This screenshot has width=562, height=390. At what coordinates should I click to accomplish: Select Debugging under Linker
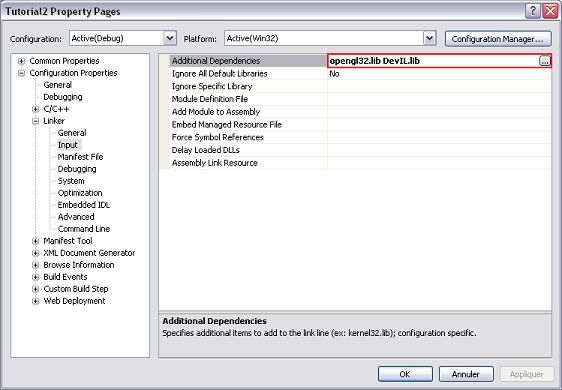tap(77, 169)
